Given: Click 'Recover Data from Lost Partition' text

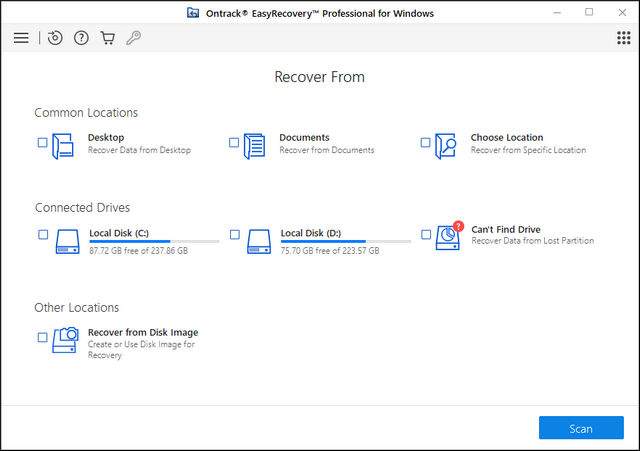Looking at the screenshot, I should 533,241.
